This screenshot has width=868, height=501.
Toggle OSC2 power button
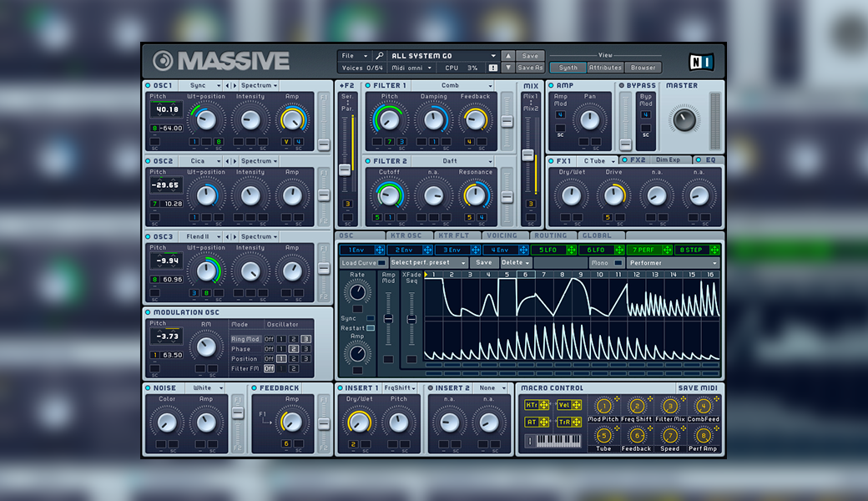[x=148, y=161]
